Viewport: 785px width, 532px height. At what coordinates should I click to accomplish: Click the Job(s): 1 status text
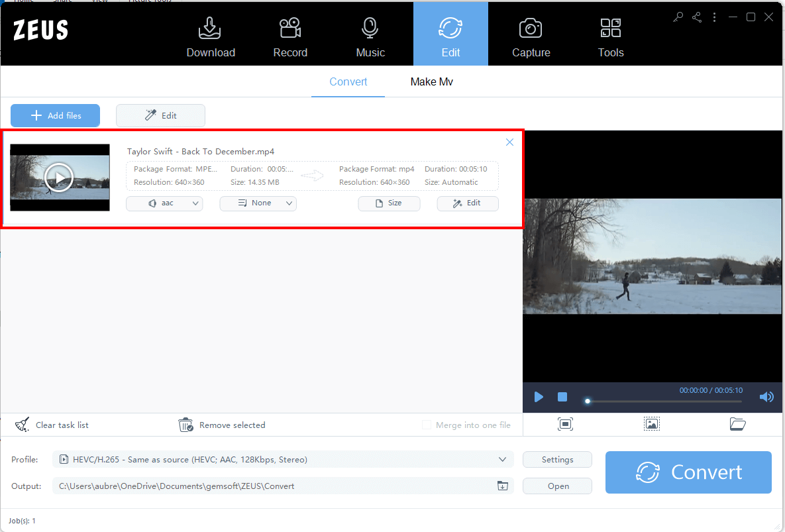click(x=22, y=521)
